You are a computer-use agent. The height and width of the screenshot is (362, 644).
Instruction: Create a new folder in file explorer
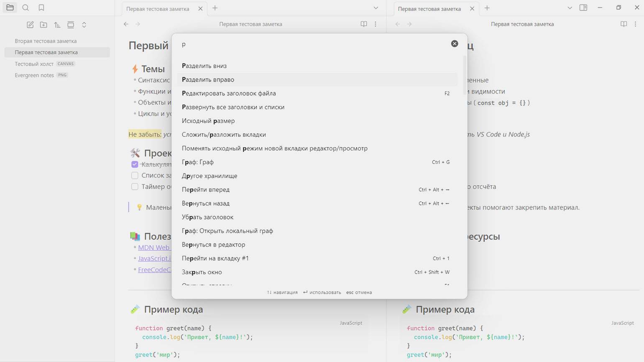coord(43,25)
